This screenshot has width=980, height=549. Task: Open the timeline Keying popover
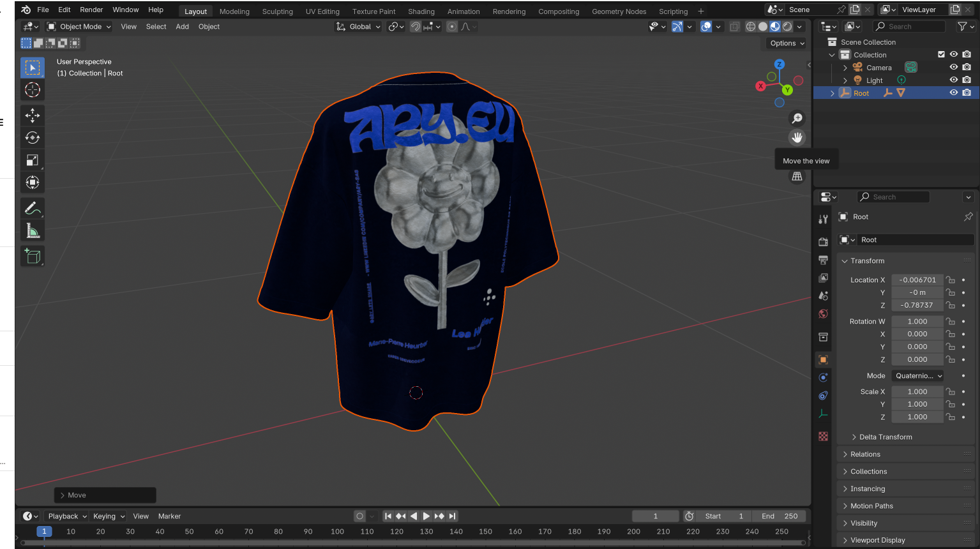coord(107,516)
